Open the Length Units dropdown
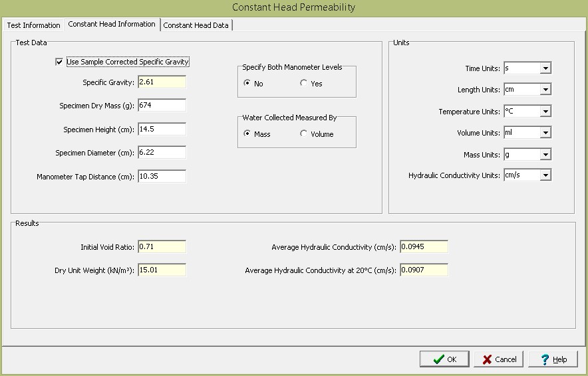 (545, 90)
